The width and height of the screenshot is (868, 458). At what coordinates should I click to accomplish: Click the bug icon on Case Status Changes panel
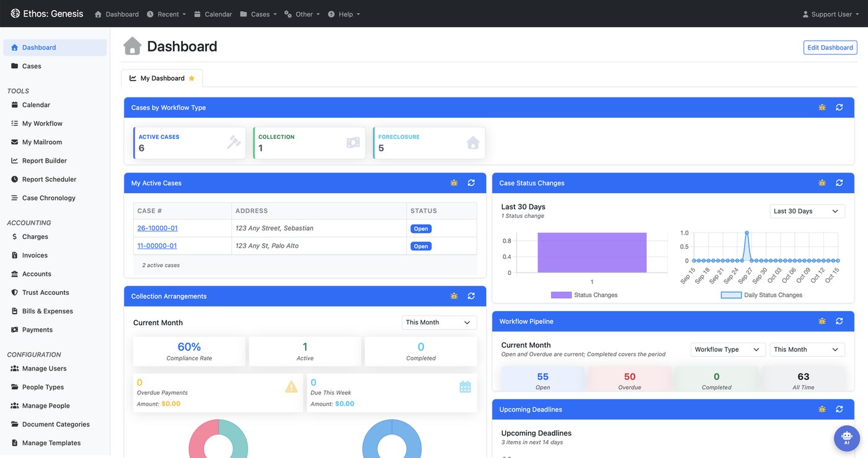click(x=822, y=183)
